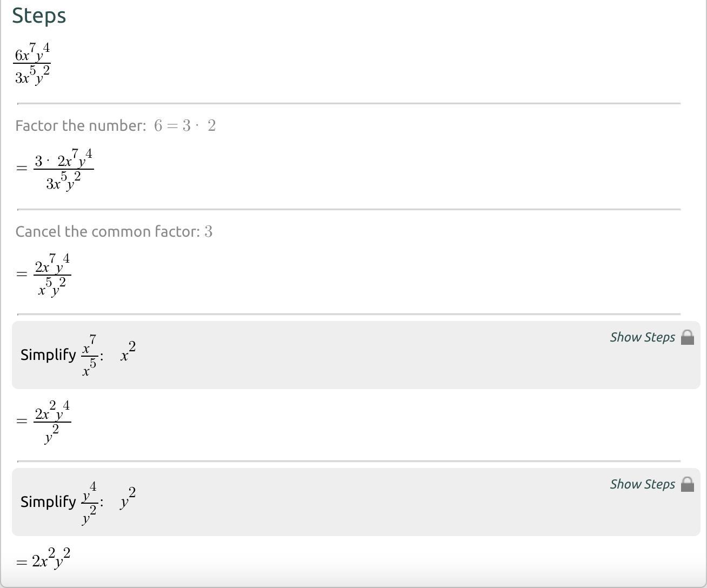Screen dimensions: 707x588
Task: Click the lock icon beside the x² simplification
Action: click(x=687, y=337)
